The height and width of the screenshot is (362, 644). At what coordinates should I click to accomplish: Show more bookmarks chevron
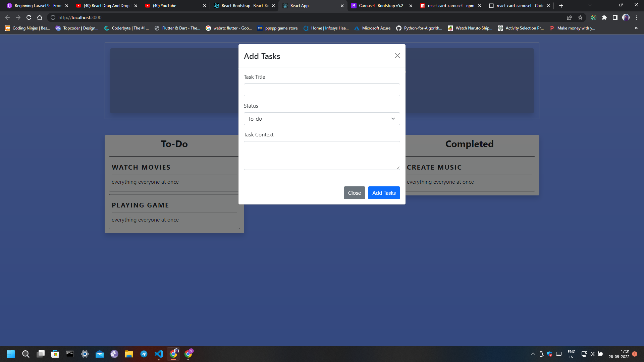[636, 28]
